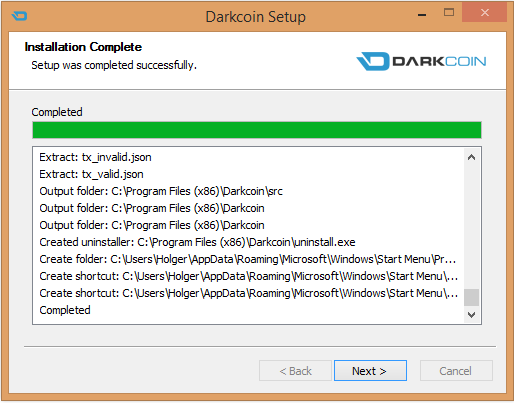Continue with the Next > button

pyautogui.click(x=370, y=370)
